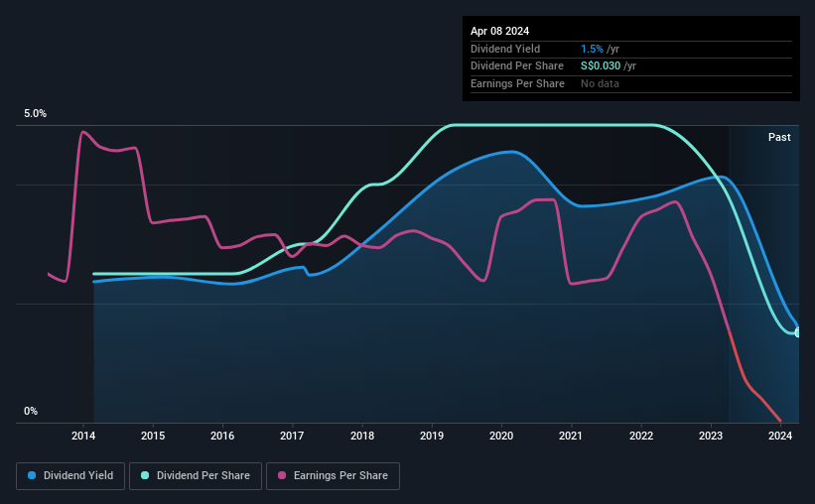Click the 1.5% yield value in tooltip
The image size is (815, 504).
[592, 49]
